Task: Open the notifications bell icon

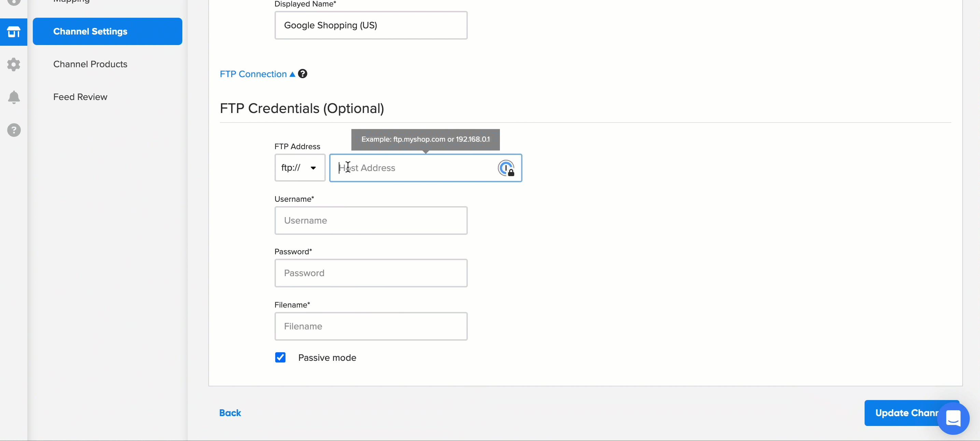Action: (x=14, y=97)
